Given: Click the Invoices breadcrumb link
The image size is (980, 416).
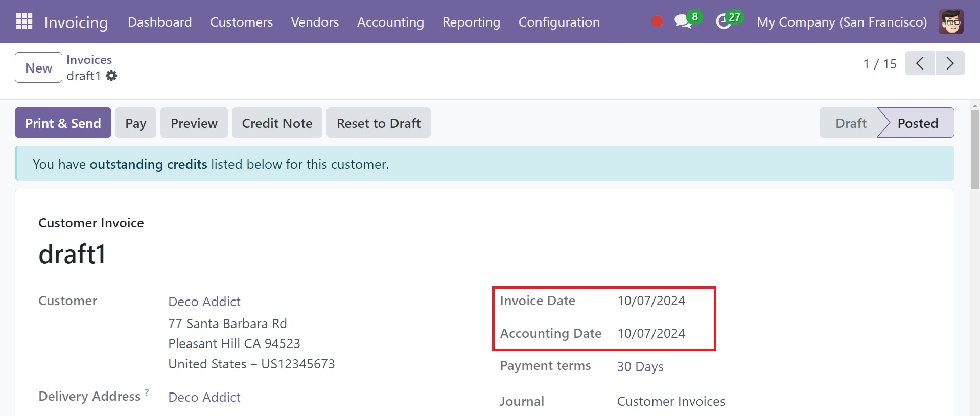Looking at the screenshot, I should click(89, 59).
